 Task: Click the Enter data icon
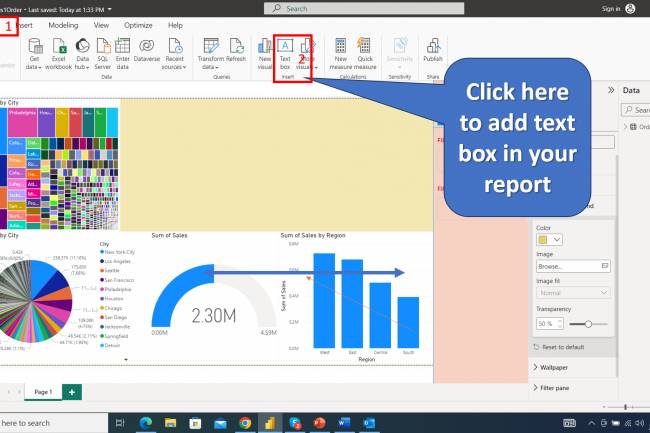pos(123,46)
